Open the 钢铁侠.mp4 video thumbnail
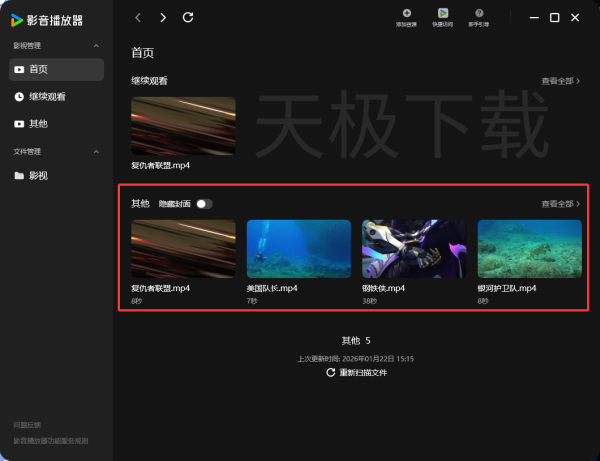The image size is (600, 461). click(414, 249)
